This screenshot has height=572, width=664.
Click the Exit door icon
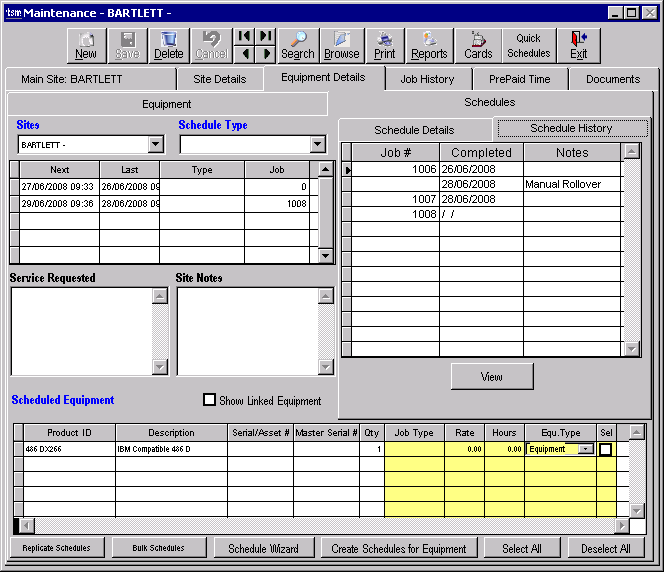click(x=579, y=45)
